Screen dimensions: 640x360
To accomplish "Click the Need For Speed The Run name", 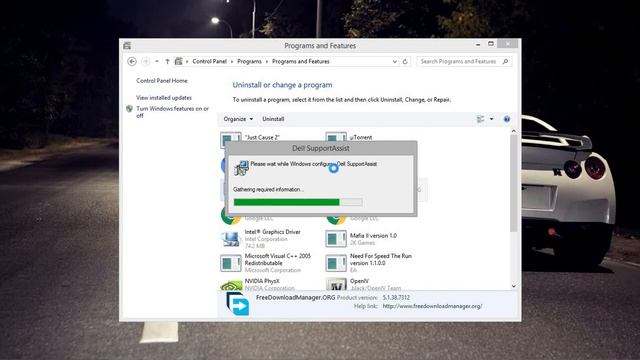I will (381, 260).
